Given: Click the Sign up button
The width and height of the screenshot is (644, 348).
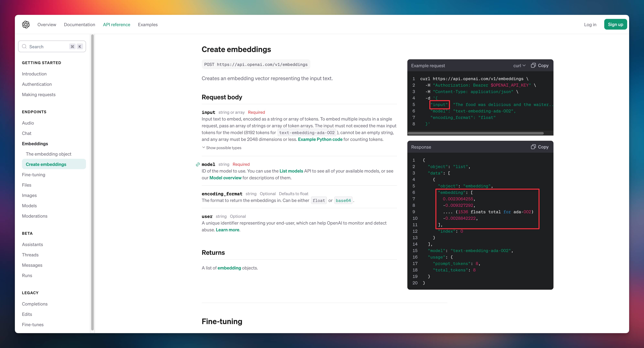Looking at the screenshot, I should click(615, 25).
